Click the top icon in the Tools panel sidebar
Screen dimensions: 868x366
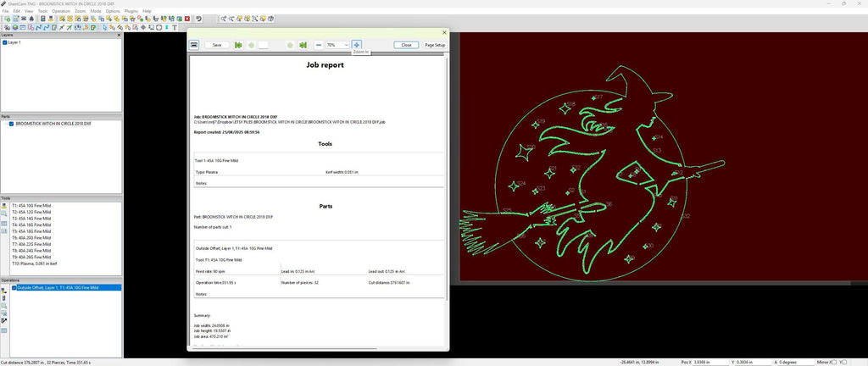[x=4, y=205]
